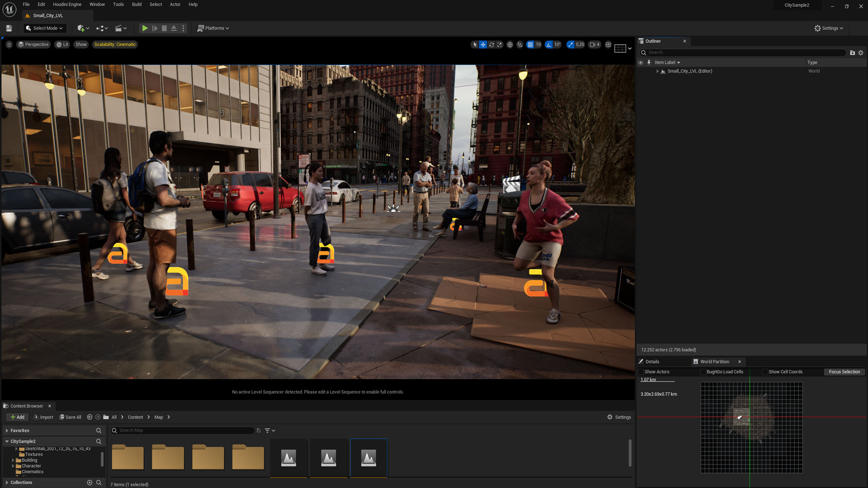The height and width of the screenshot is (488, 868).
Task: Open play options three-dot menu
Action: tap(183, 28)
